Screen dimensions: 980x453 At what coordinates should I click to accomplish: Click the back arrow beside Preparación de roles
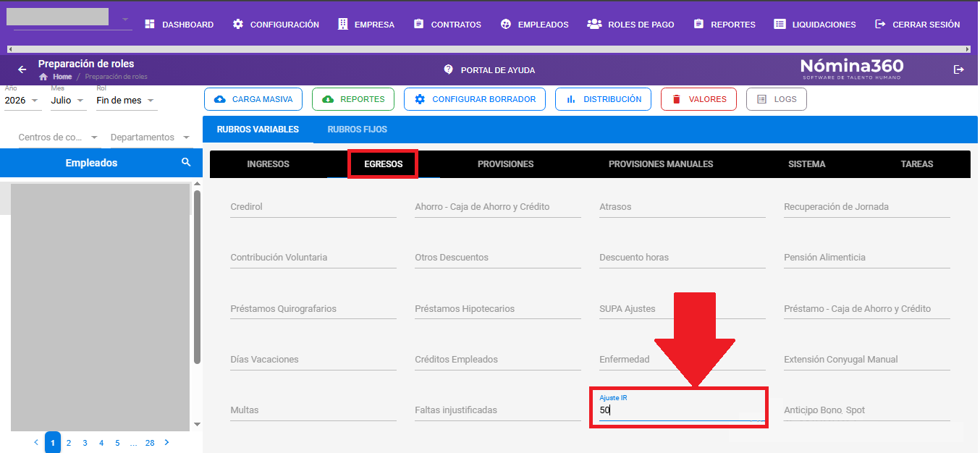pyautogui.click(x=22, y=69)
